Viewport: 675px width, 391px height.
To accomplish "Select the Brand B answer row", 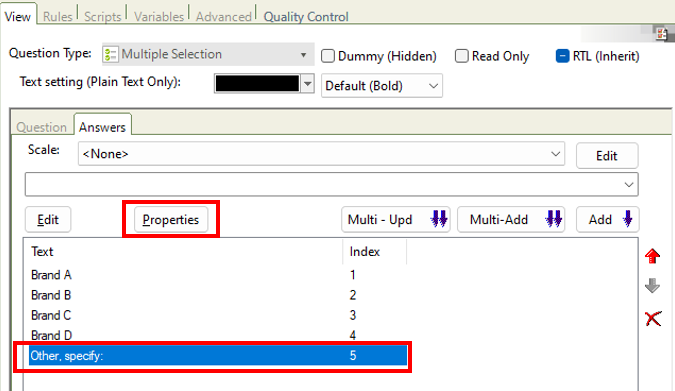I will point(218,295).
